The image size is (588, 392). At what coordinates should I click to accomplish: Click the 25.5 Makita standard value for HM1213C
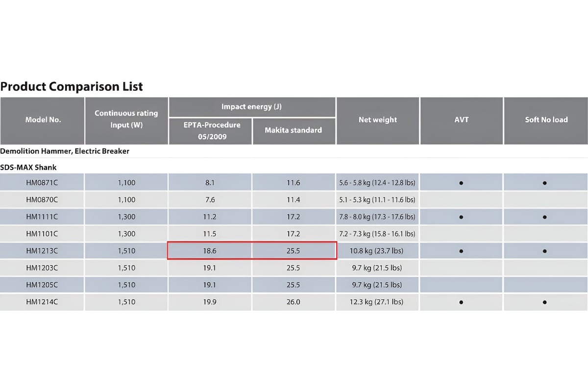pyautogui.click(x=294, y=251)
